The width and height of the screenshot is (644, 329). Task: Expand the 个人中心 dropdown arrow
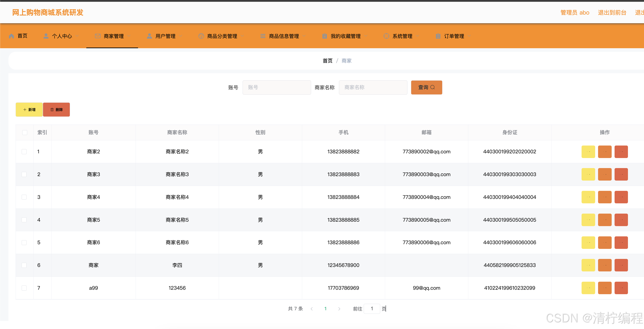pos(77,36)
